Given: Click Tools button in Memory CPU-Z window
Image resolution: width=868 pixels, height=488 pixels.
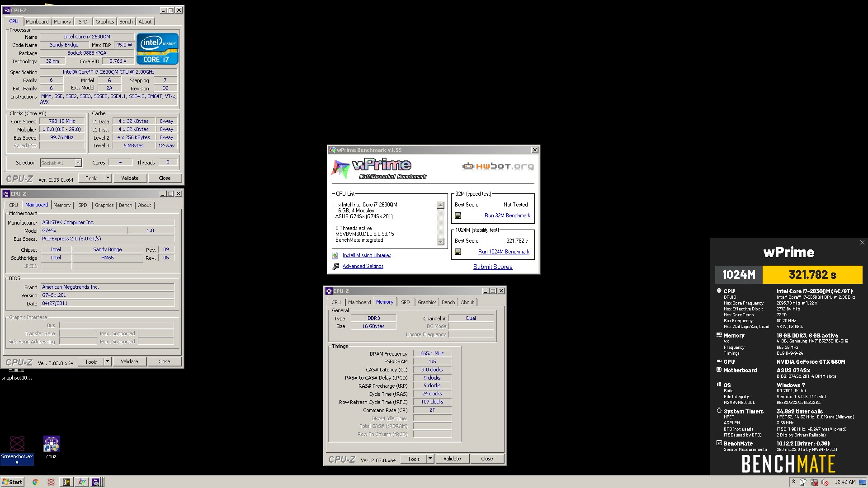Looking at the screenshot, I should tap(414, 459).
